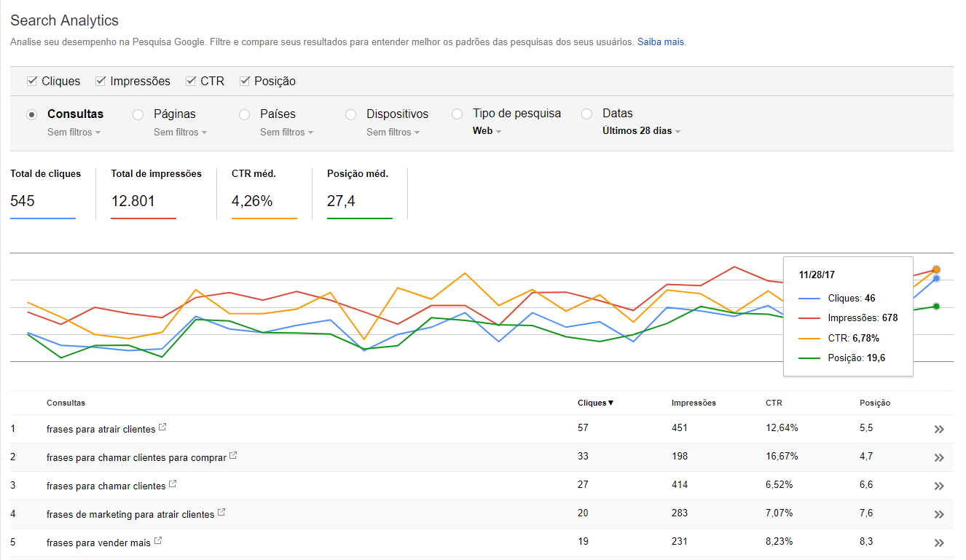This screenshot has width=966, height=560.
Task: Click the double-arrow icon for "frases para chamar clientes"
Action: point(940,485)
